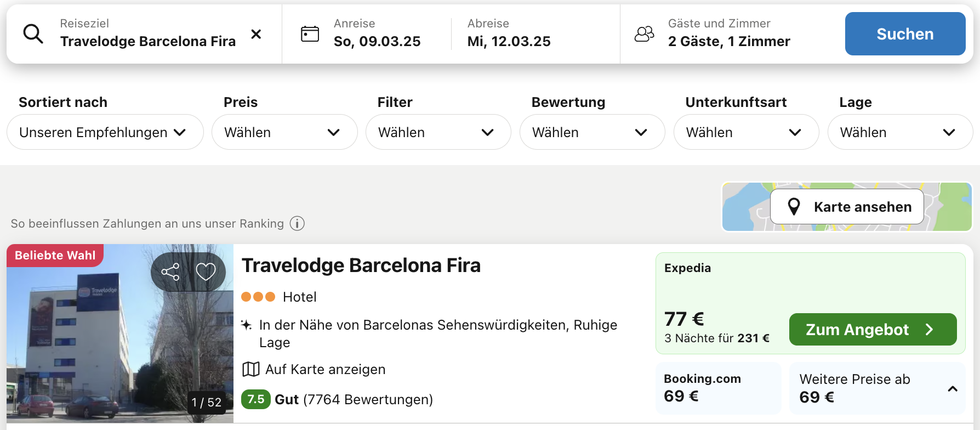Click the map pin icon on Karte ansehen

pos(794,207)
